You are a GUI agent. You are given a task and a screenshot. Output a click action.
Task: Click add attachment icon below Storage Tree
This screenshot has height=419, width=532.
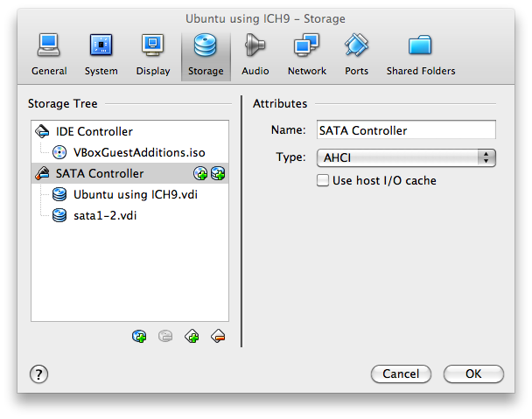139,336
